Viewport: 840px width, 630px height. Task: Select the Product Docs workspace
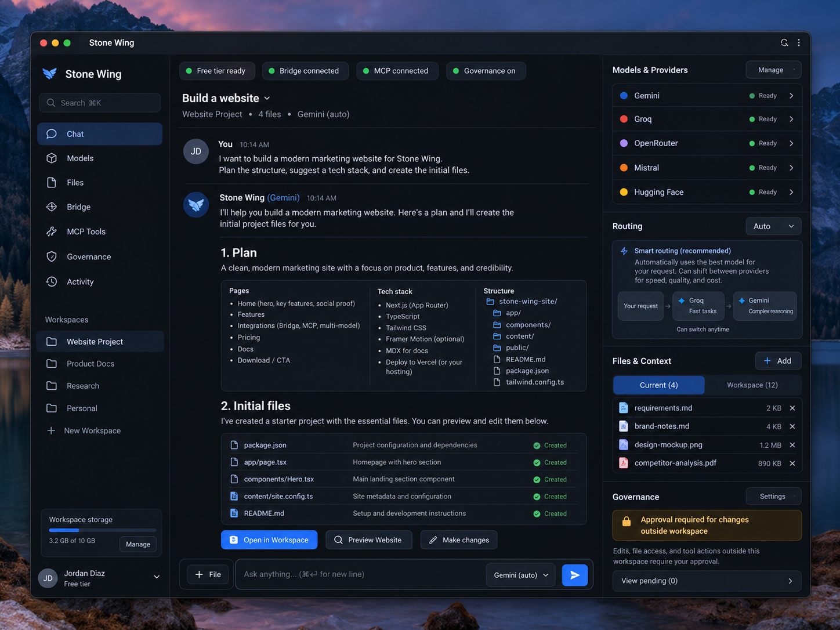[x=100, y=364]
